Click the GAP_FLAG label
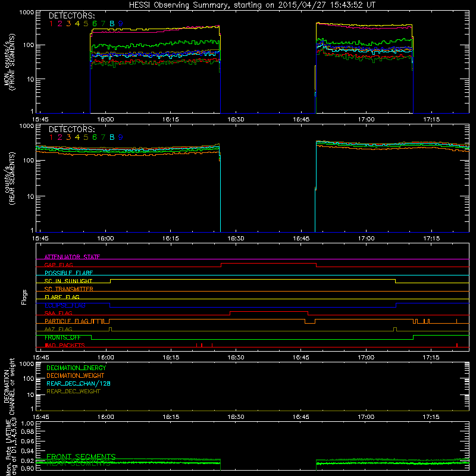Image resolution: width=476 pixels, height=476 pixels. pos(58,265)
